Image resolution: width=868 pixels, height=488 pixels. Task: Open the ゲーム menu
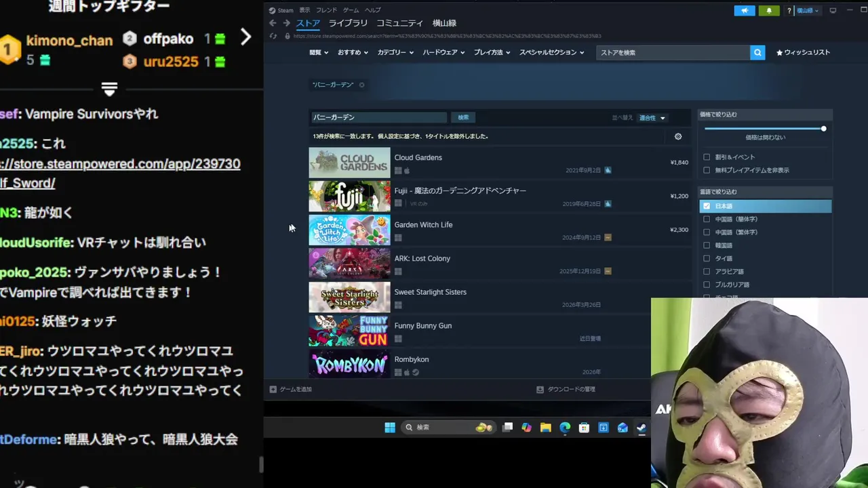tap(351, 10)
